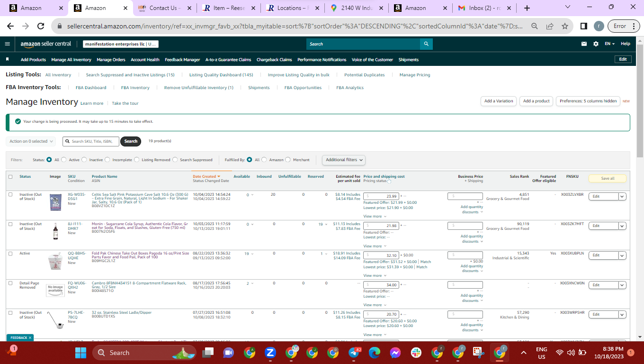Open the Feedback Manager menu item
The height and width of the screenshot is (364, 644).
[x=182, y=60]
